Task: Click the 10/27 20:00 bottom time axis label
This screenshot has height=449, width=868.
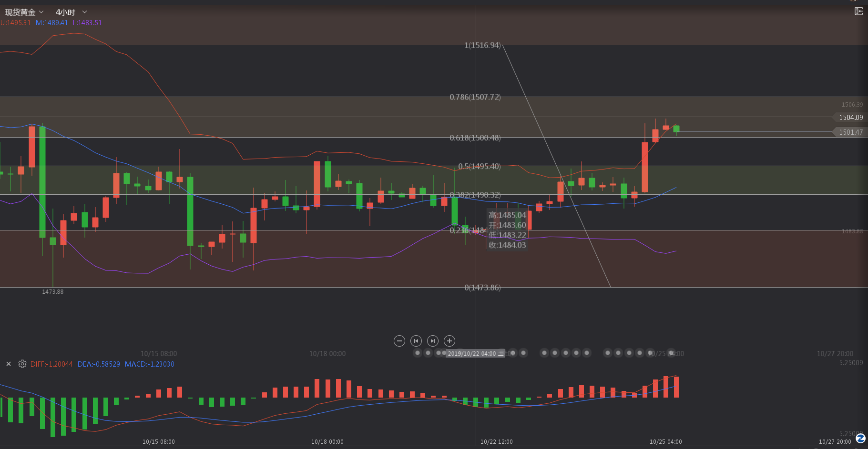Action: [835, 442]
